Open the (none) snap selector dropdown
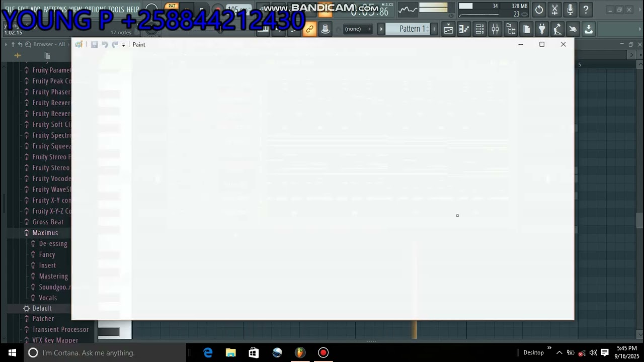The width and height of the screenshot is (644, 362). point(358,29)
